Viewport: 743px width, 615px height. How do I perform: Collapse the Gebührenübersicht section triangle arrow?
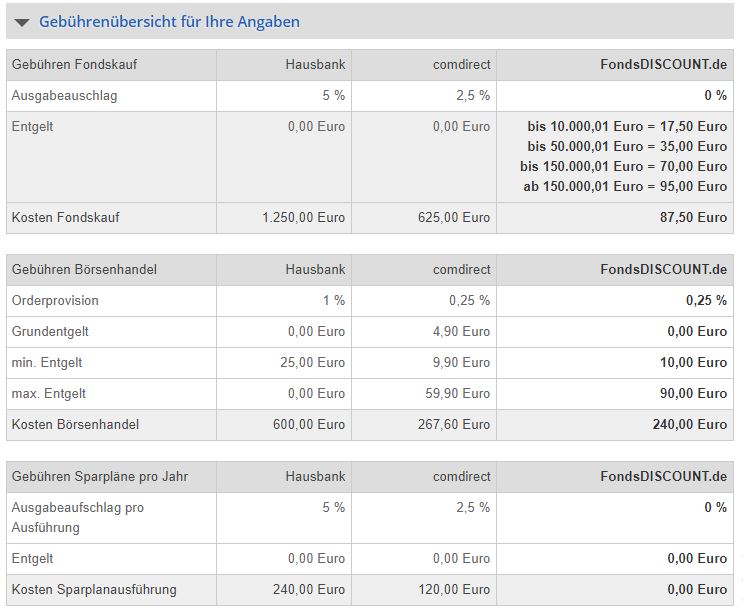[x=22, y=22]
